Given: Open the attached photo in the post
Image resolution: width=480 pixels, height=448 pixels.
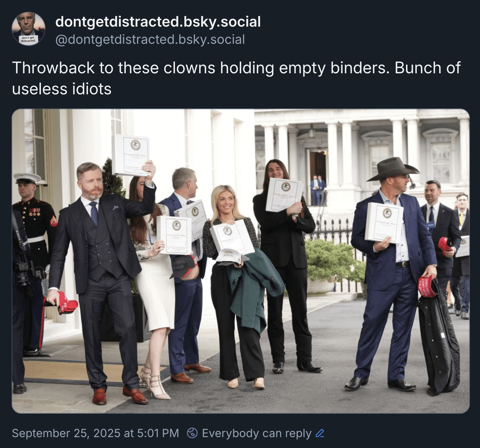Looking at the screenshot, I should pos(241,261).
